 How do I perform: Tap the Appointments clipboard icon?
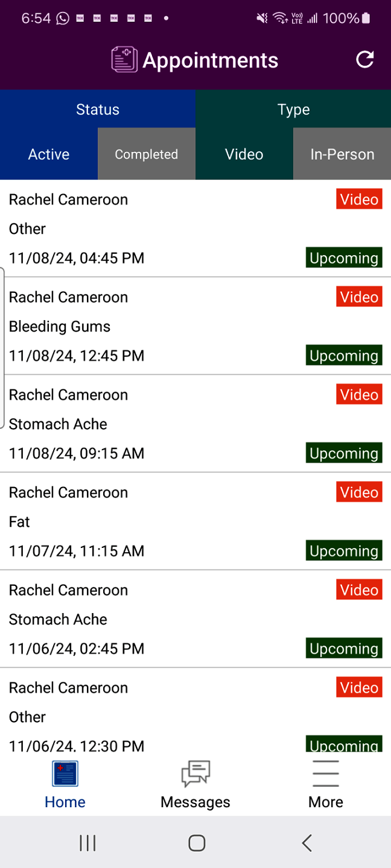click(x=124, y=60)
